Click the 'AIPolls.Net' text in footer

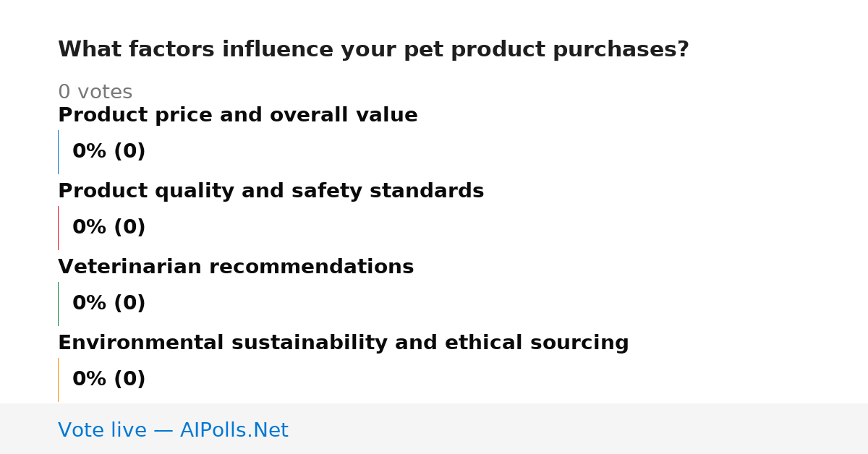coord(234,431)
